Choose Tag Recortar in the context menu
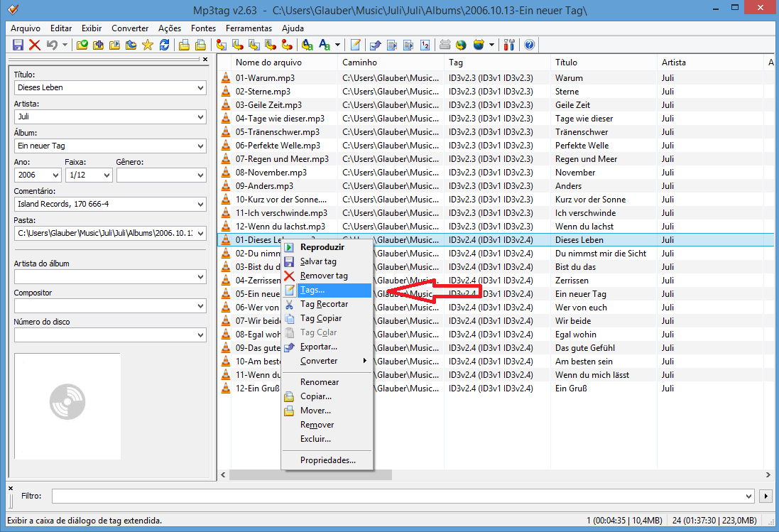The image size is (779, 532). pos(327,304)
